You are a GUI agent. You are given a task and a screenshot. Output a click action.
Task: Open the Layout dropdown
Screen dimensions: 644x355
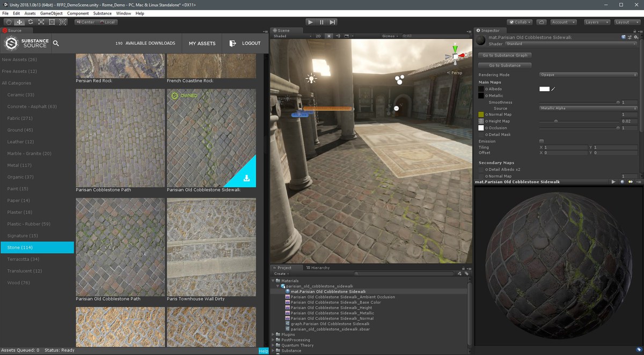point(627,22)
